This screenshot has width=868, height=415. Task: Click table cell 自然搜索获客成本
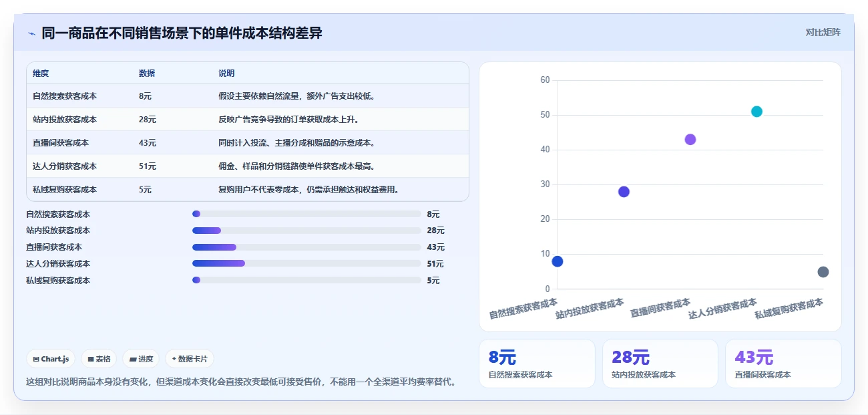click(65, 96)
